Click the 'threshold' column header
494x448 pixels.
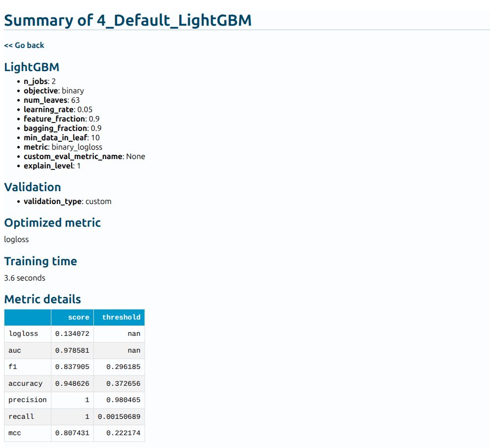pyautogui.click(x=119, y=317)
